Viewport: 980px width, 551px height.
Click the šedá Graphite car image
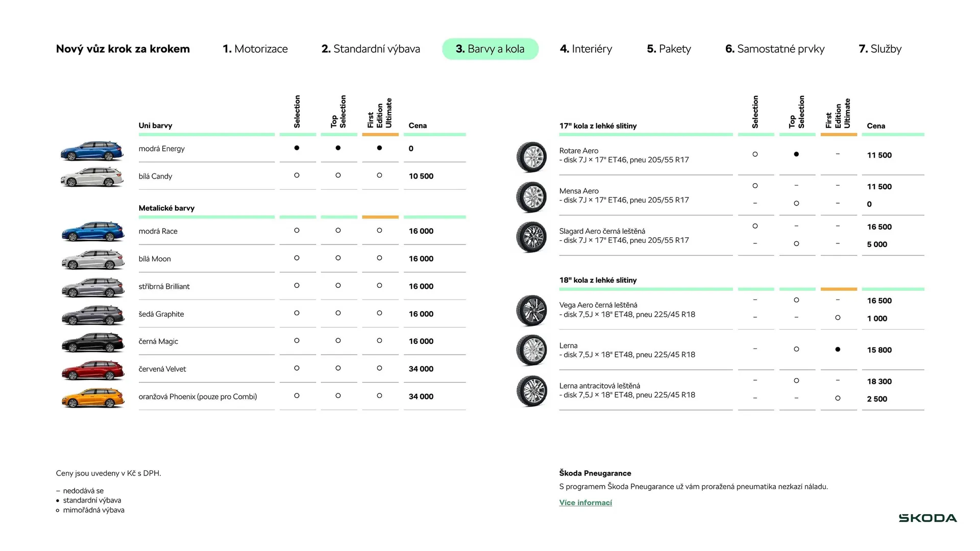coord(92,314)
